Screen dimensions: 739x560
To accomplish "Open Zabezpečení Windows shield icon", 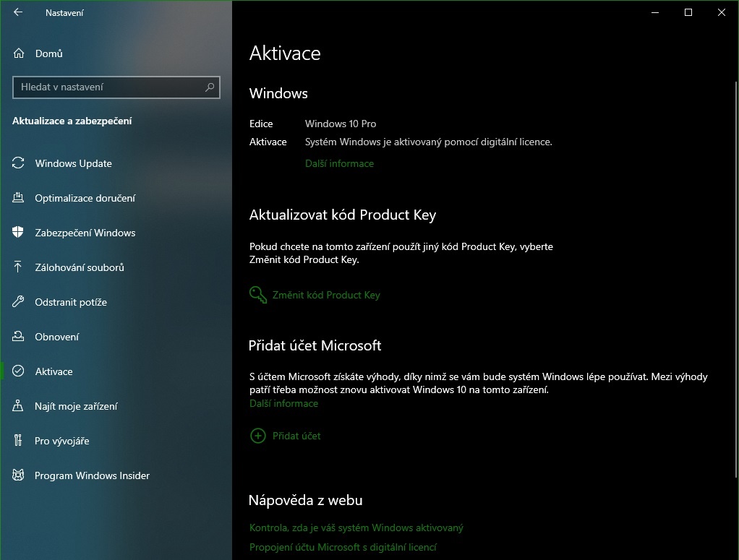I will (19, 233).
